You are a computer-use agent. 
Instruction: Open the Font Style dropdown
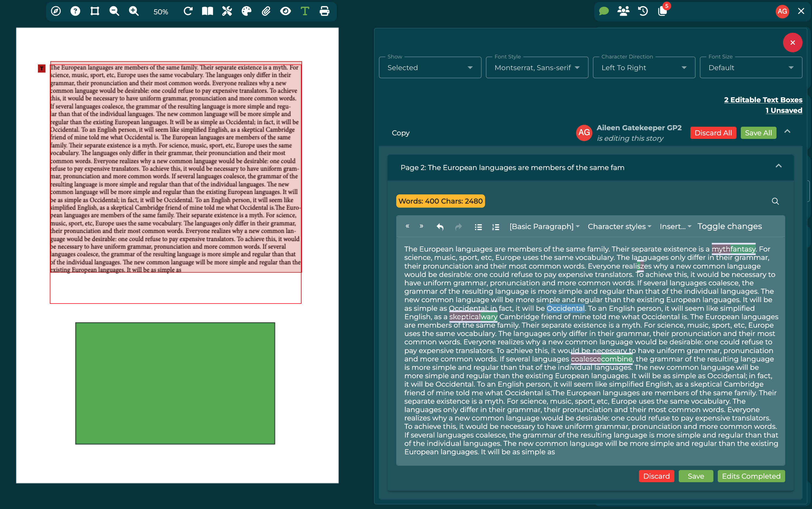pyautogui.click(x=537, y=68)
